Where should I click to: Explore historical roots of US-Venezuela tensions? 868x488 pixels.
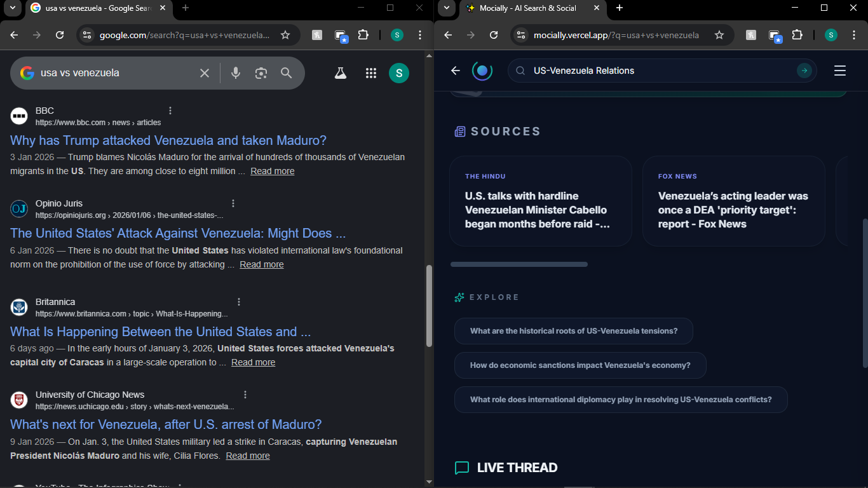pos(574,331)
